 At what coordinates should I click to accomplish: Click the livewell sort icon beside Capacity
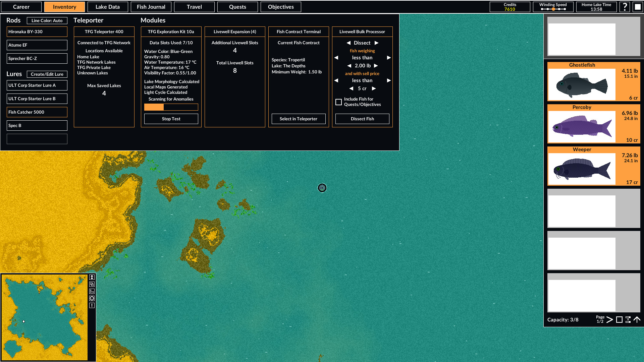pyautogui.click(x=628, y=319)
